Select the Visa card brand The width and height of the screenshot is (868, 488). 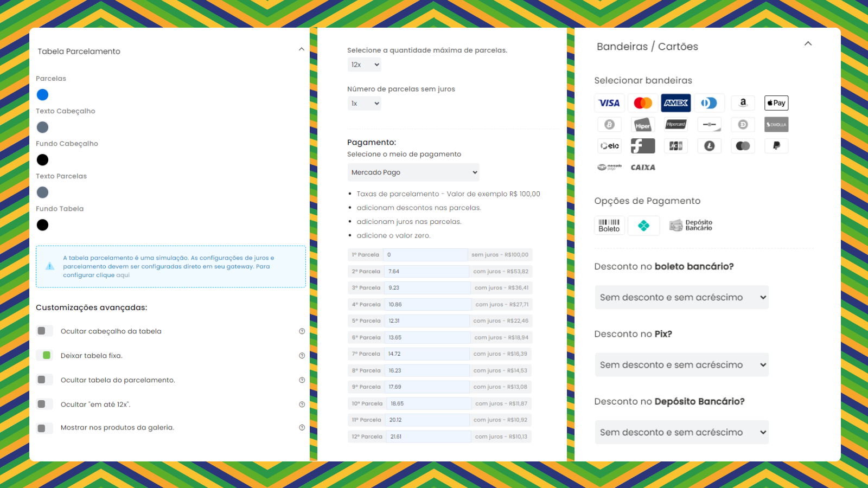coord(609,103)
